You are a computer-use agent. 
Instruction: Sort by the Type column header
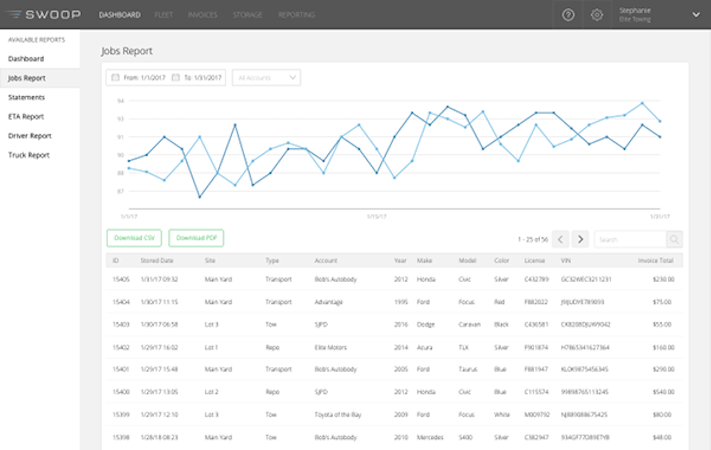point(272,261)
